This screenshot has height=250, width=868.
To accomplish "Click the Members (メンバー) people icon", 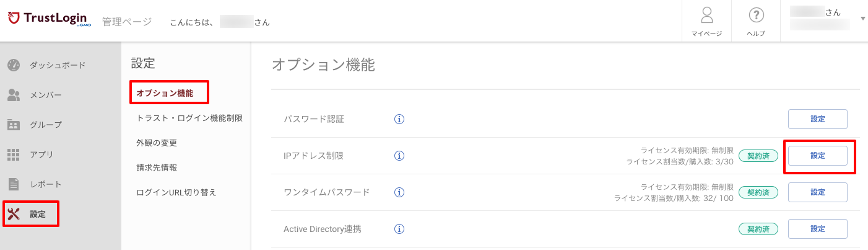I will click(x=14, y=95).
